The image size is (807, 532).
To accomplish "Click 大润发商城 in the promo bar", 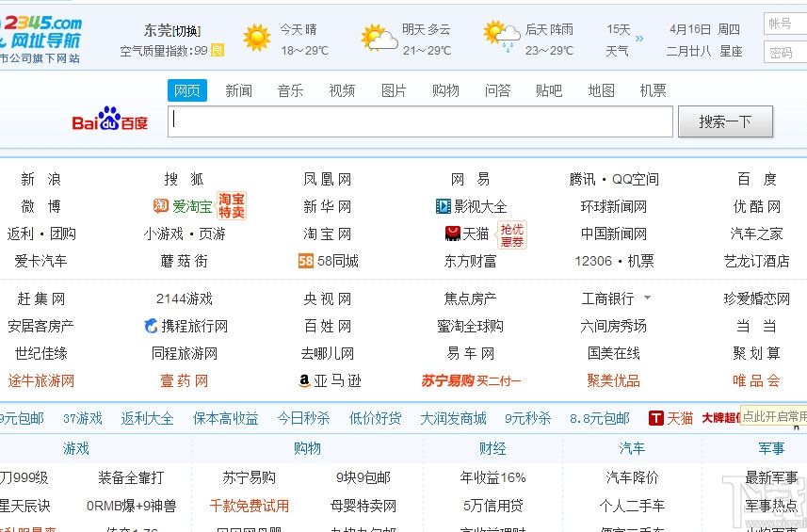I will click(x=453, y=418).
